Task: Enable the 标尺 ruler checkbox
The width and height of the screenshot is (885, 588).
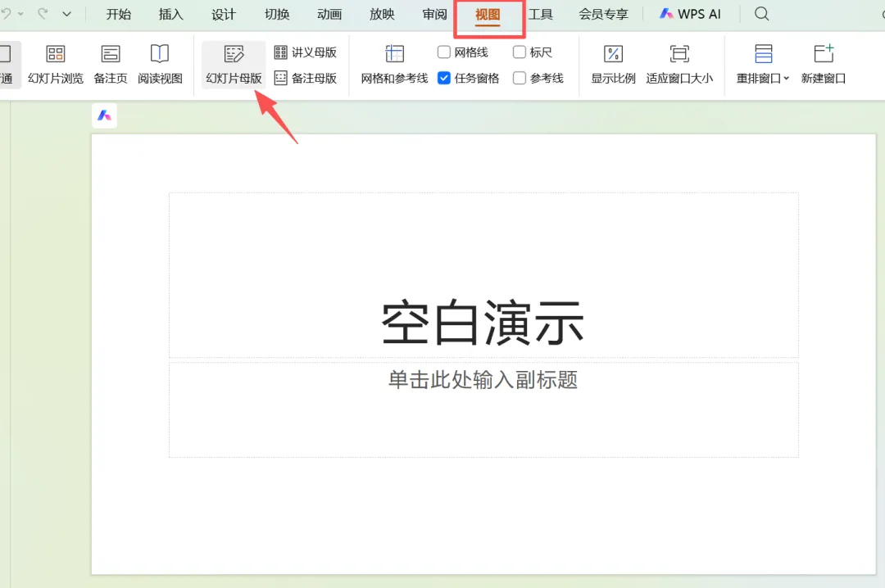Action: pos(520,52)
